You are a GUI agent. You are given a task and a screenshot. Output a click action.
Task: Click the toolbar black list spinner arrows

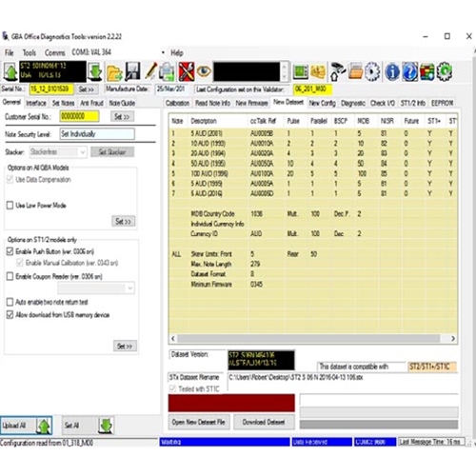tap(285, 71)
